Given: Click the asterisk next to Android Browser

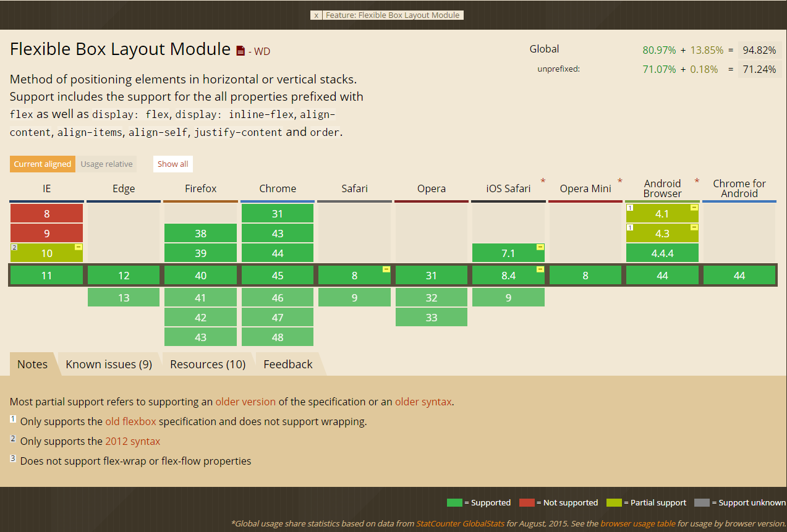Looking at the screenshot, I should (697, 182).
